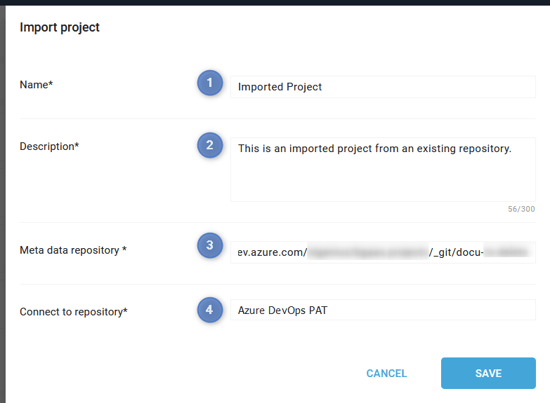
Task: Select the Meta data repository URL field
Action: coord(383,252)
